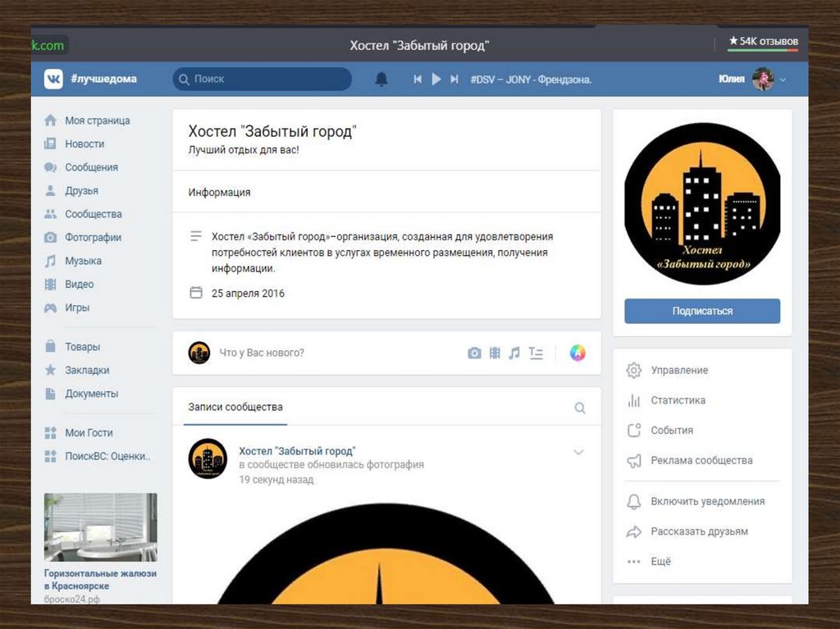Click the Поиск search field
Viewport: 840px width, 629px height.
[x=262, y=80]
